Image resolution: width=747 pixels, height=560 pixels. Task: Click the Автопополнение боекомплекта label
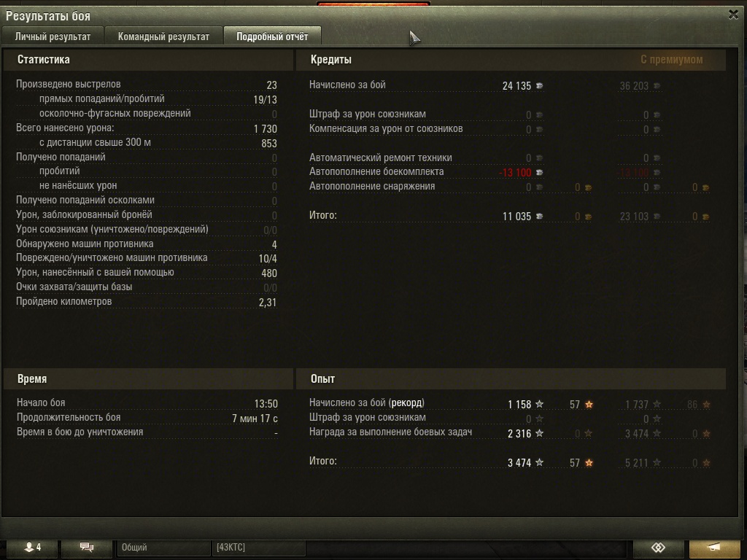coord(376,171)
